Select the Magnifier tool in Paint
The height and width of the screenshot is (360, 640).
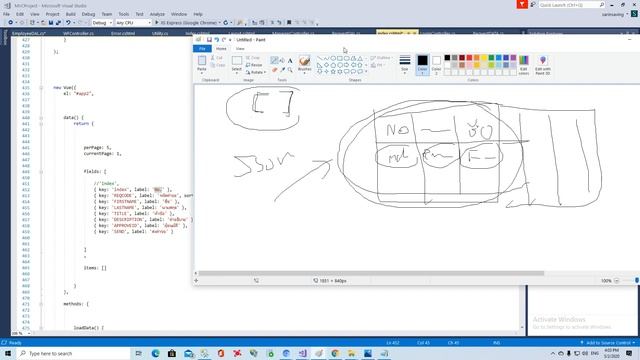290,70
